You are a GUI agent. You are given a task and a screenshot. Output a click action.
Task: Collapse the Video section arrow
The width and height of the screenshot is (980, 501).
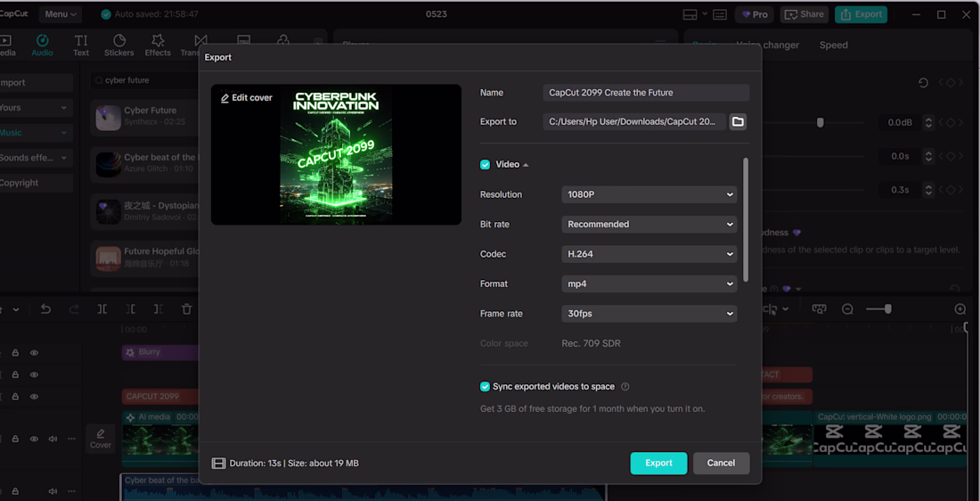(x=526, y=165)
